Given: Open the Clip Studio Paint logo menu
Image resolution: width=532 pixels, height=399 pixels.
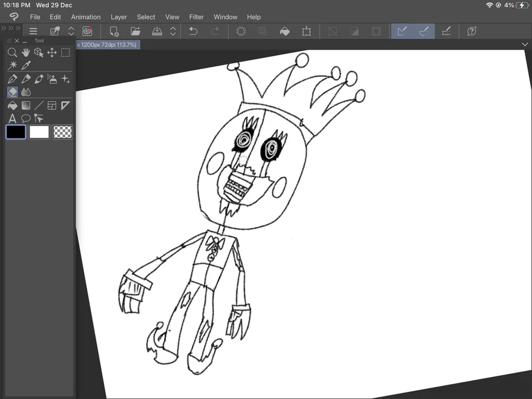Looking at the screenshot, I should point(14,17).
